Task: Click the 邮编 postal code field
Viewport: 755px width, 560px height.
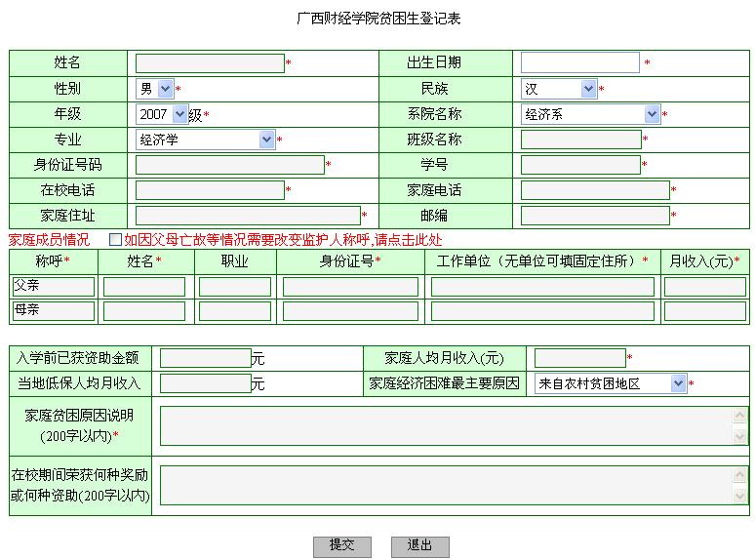Action: click(x=595, y=216)
